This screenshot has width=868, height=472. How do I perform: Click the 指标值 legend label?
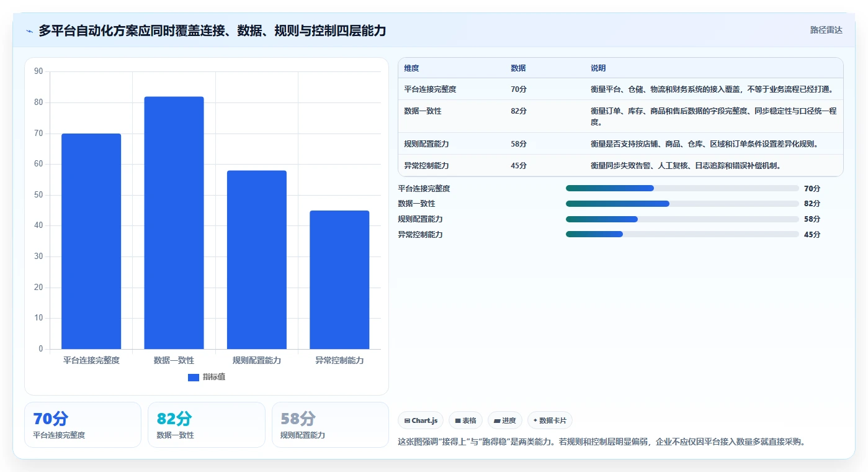[x=214, y=378]
